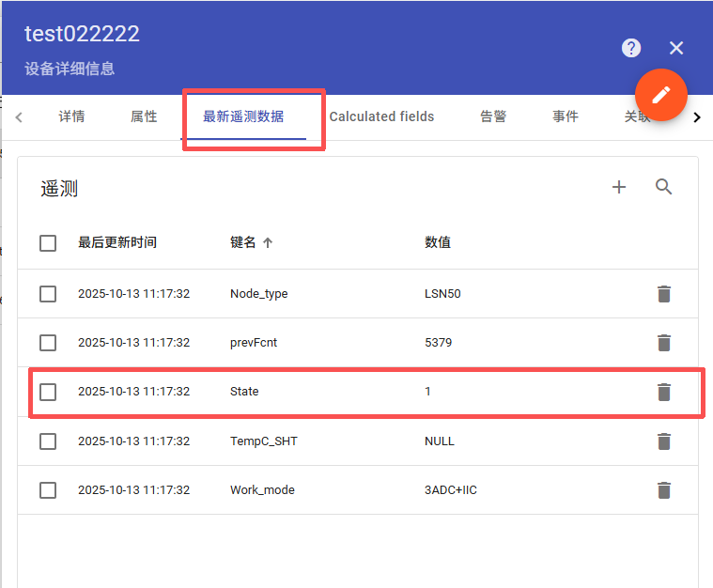Check the box for State row
Image resolution: width=713 pixels, height=588 pixels.
[x=48, y=392]
